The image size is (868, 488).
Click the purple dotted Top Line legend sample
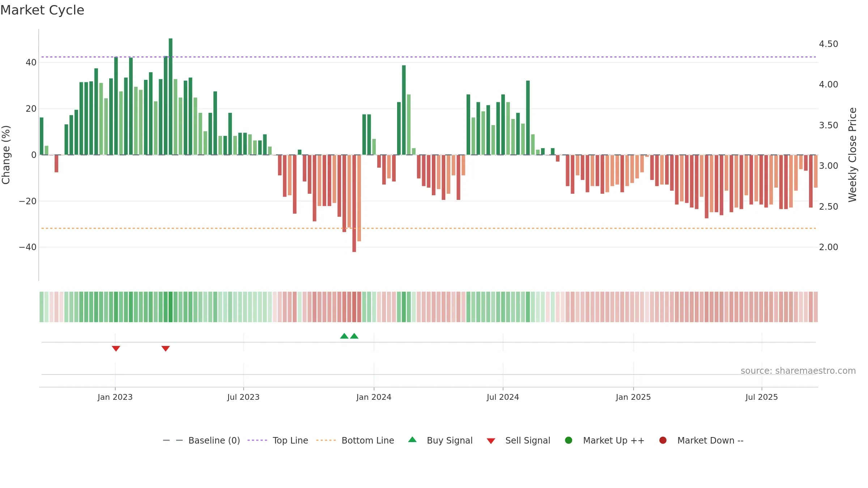click(x=257, y=440)
